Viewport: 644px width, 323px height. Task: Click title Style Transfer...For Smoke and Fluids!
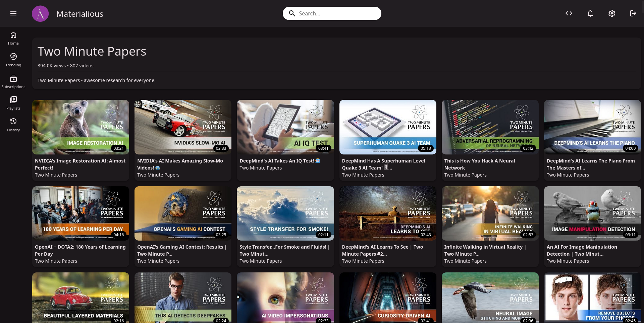point(284,250)
